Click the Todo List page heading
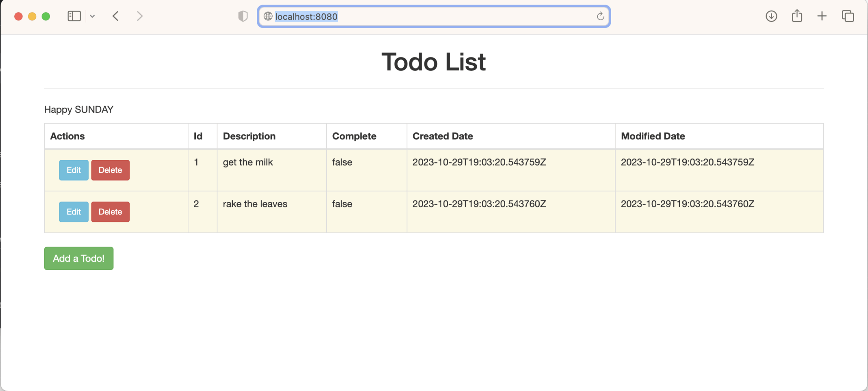 [x=434, y=62]
